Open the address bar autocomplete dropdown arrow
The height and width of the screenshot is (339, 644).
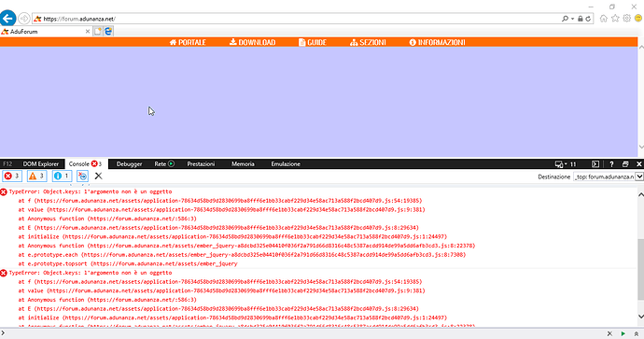[572, 19]
